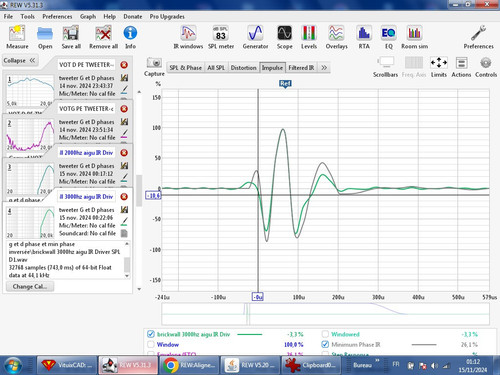Image resolution: width=500 pixels, height=375 pixels.
Task: Open the Pro Upgrades menu
Action: (167, 16)
